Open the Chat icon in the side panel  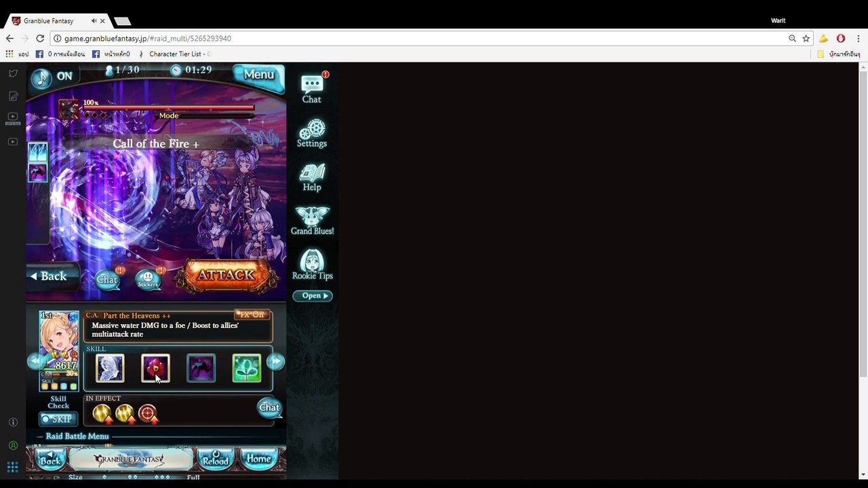coord(312,89)
